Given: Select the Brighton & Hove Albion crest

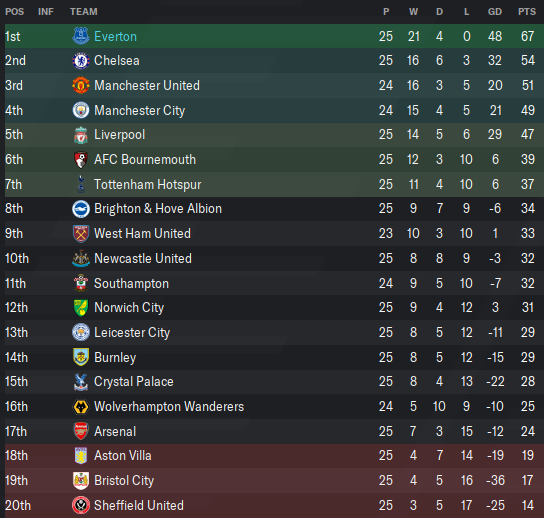Looking at the screenshot, I should tap(80, 209).
